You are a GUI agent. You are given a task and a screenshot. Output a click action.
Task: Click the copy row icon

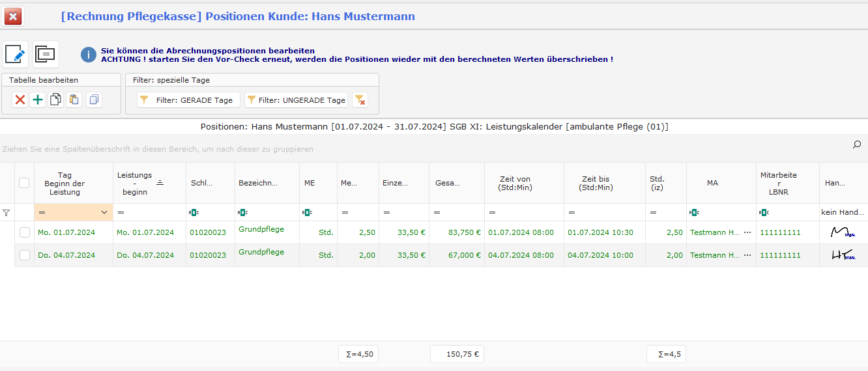56,100
